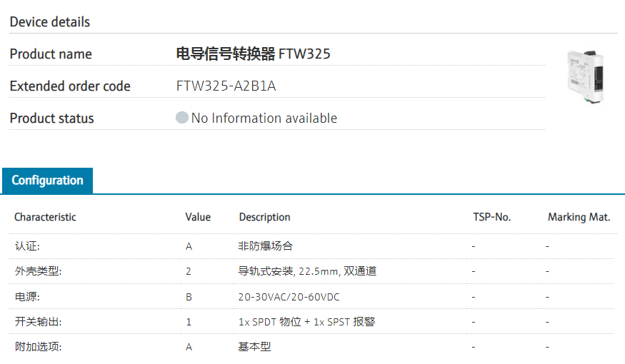Image resolution: width=625 pixels, height=364 pixels.
Task: Select the 电源 characteristic row
Action: (27, 296)
